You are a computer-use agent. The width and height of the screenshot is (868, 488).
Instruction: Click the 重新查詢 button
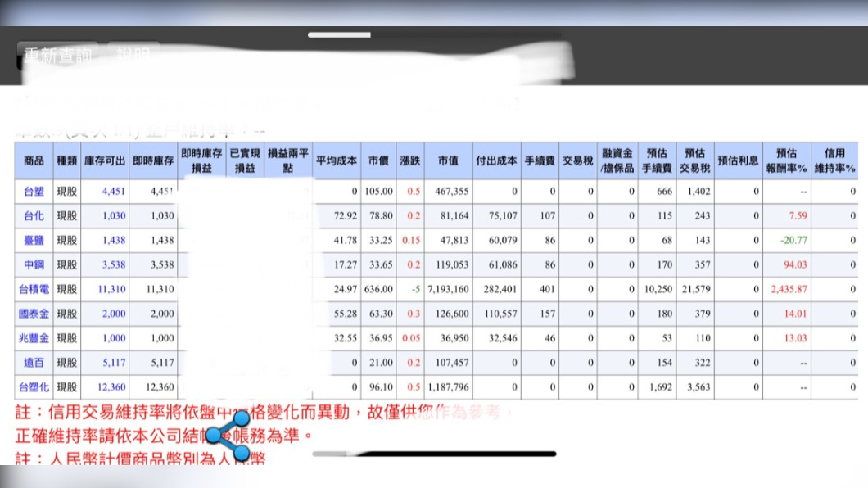click(x=57, y=55)
